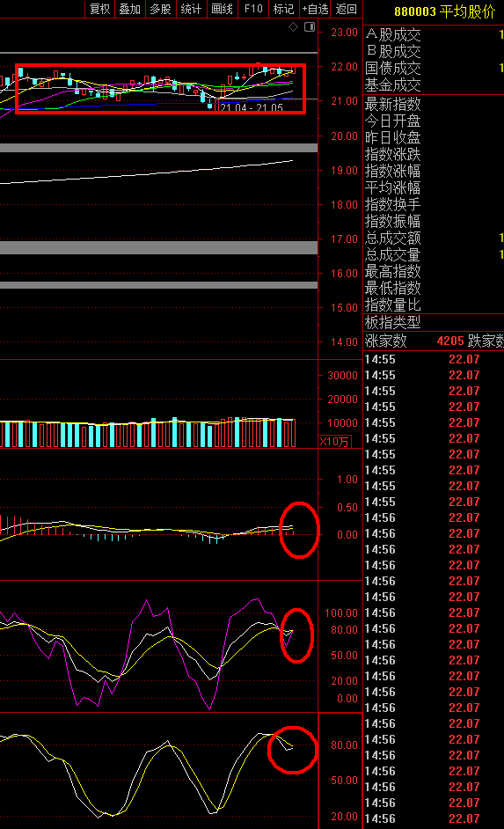
Task: Open the 多股 multi-stock view
Action: [161, 9]
